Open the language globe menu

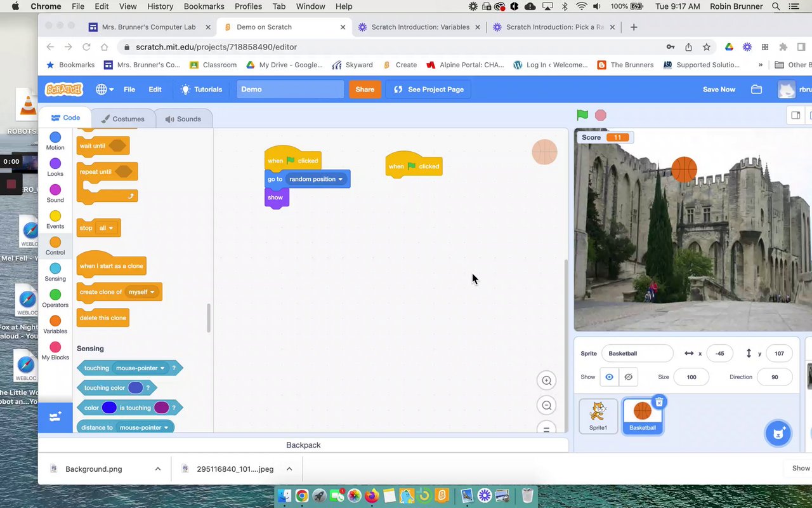click(105, 90)
